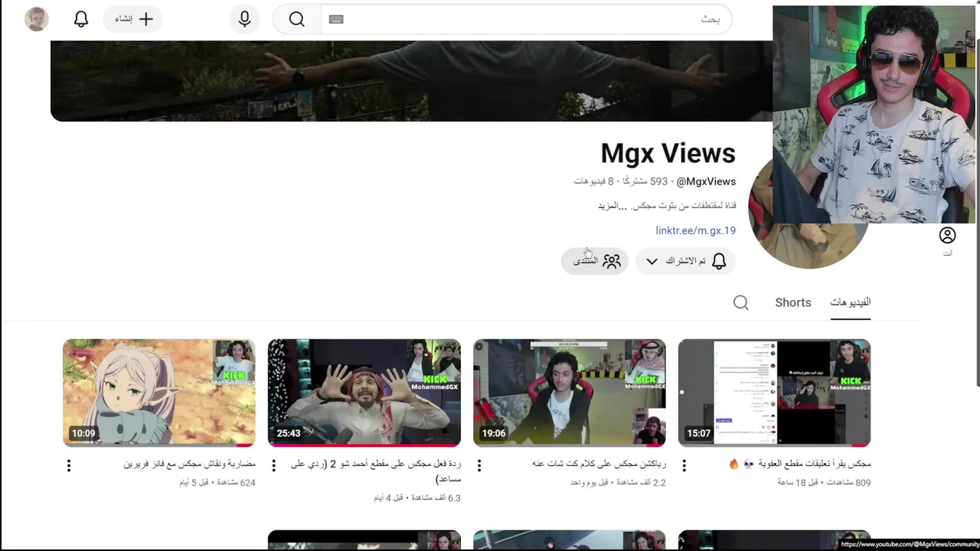Click the Mgx Views channel title
The image size is (980, 551).
click(x=668, y=153)
